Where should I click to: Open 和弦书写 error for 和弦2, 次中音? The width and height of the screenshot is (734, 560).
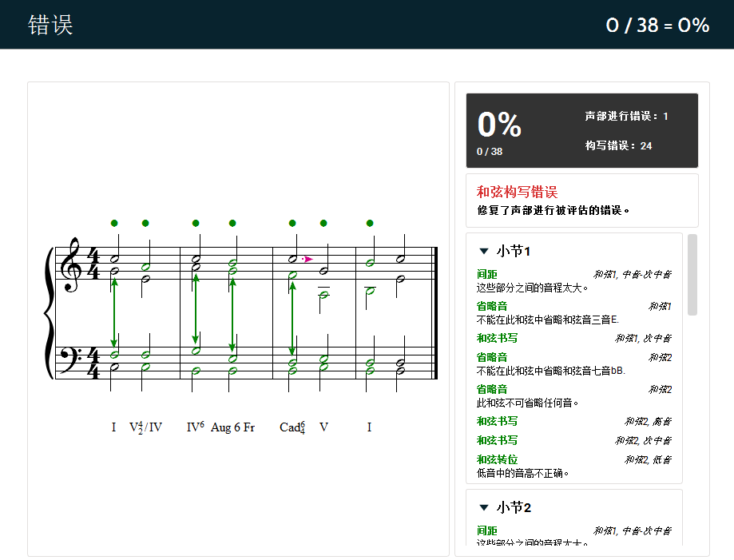click(x=497, y=441)
